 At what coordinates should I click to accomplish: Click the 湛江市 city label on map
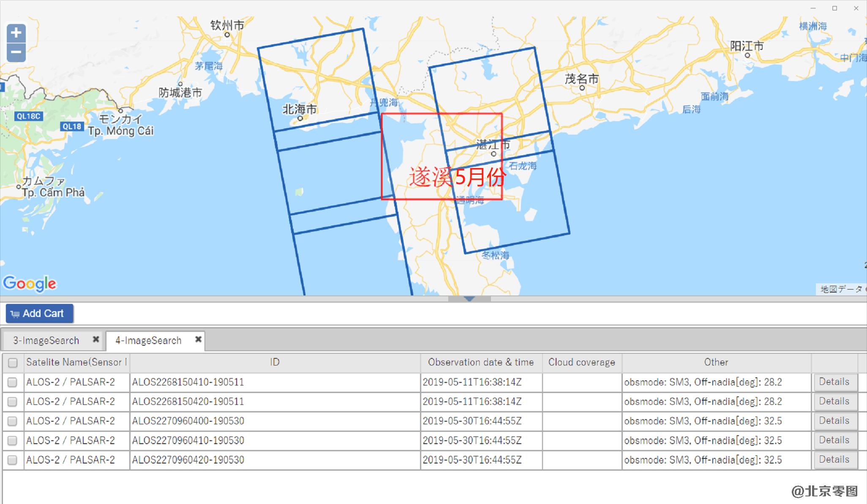point(493,145)
